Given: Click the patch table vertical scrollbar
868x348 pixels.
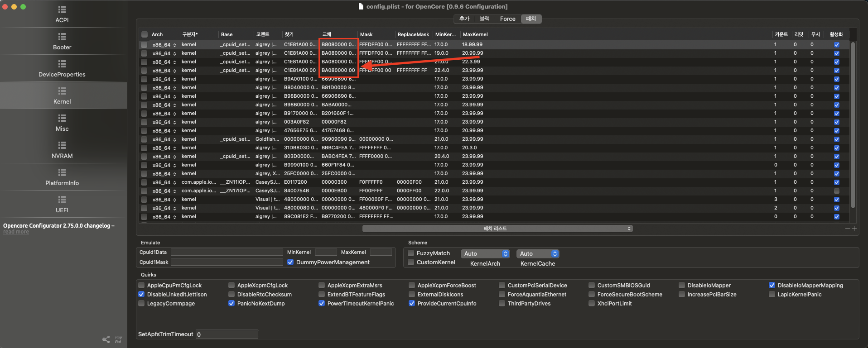Looking at the screenshot, I should point(853,125).
